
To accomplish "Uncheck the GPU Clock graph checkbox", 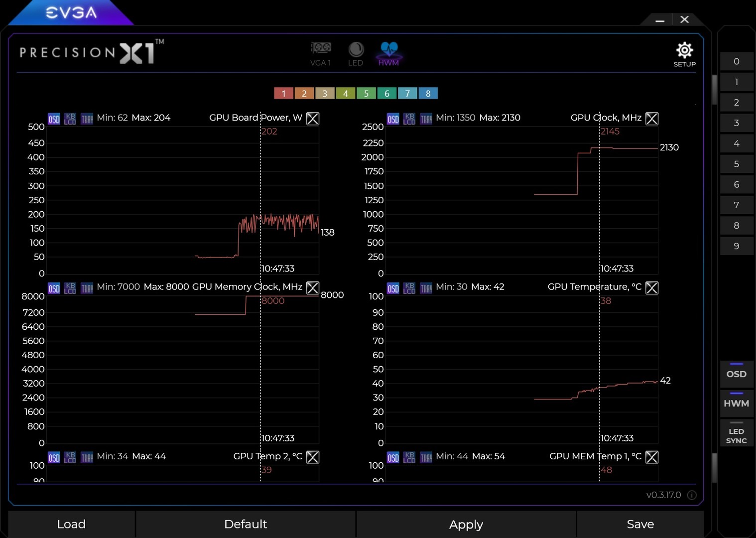I will tap(652, 119).
